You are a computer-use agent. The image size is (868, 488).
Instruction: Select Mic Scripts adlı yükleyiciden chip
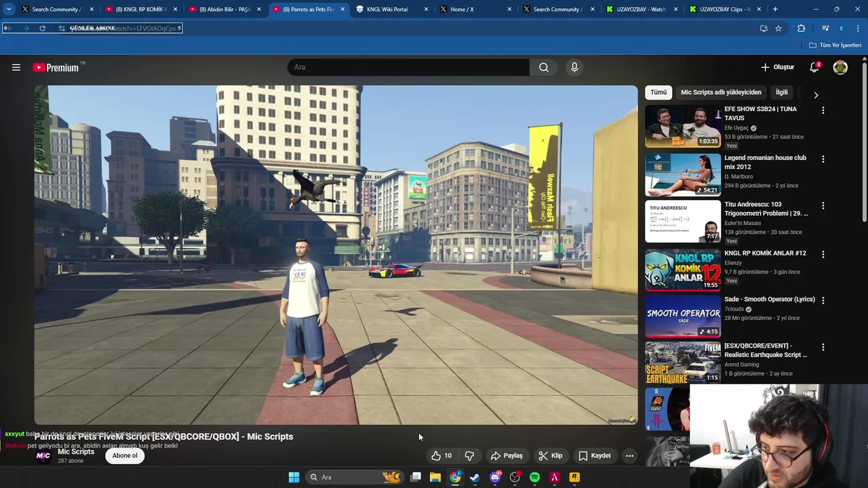721,92
